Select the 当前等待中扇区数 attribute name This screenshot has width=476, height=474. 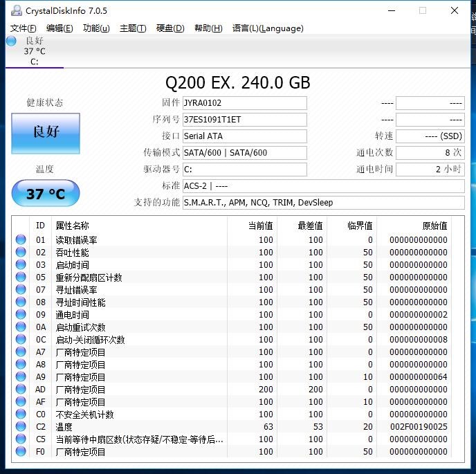click(x=139, y=439)
